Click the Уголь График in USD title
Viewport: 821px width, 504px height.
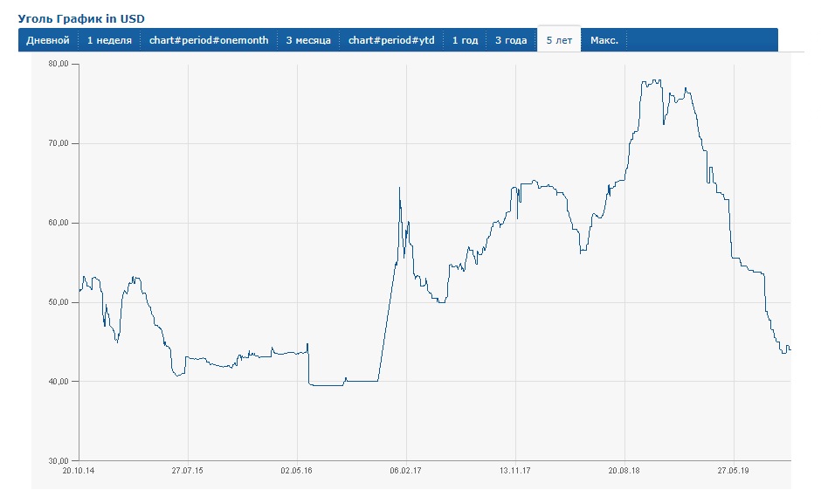click(81, 17)
